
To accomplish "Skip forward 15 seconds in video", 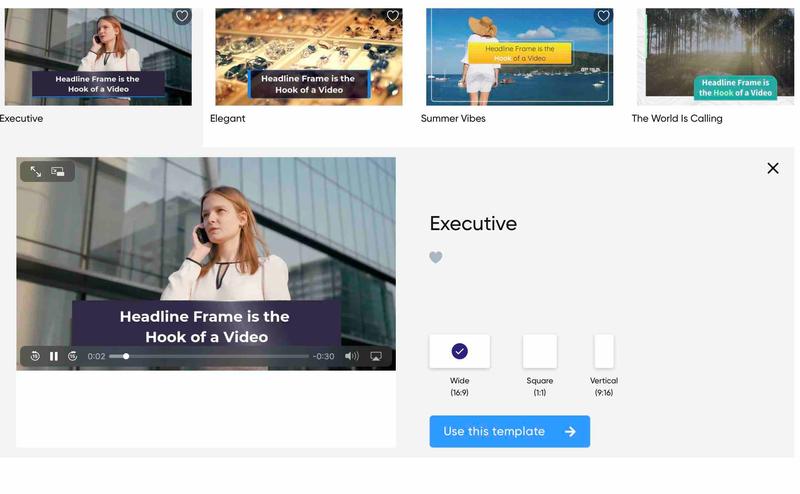I will point(72,356).
